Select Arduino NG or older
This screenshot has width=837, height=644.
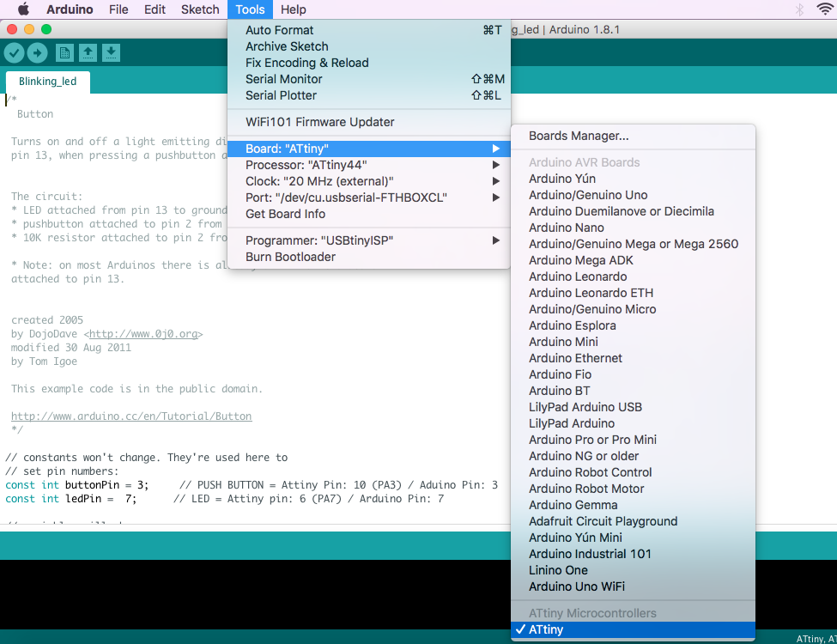pos(633,455)
